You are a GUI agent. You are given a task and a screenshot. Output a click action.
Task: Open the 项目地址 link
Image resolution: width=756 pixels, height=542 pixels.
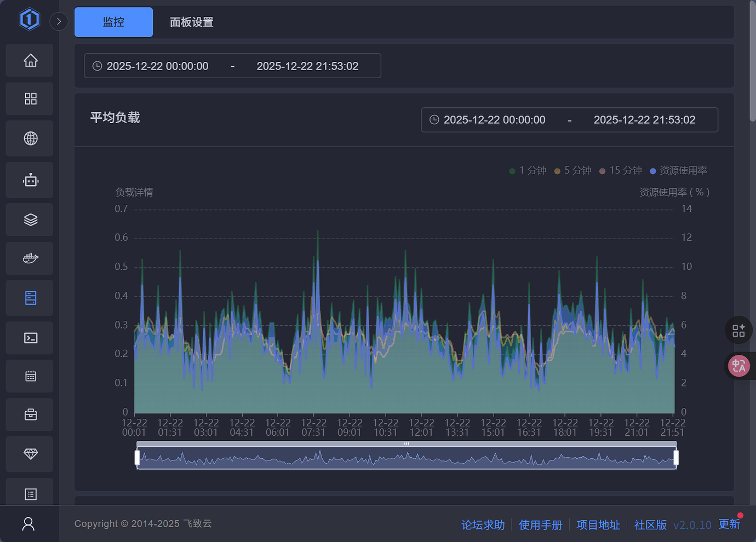598,525
